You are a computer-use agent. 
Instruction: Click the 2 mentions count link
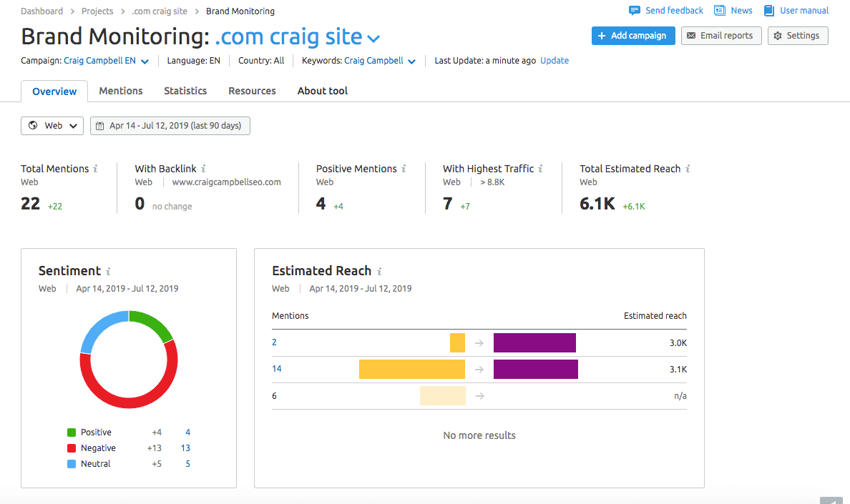[274, 342]
